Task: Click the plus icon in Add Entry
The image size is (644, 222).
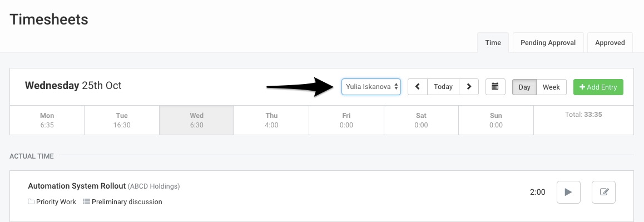Action: click(x=582, y=87)
